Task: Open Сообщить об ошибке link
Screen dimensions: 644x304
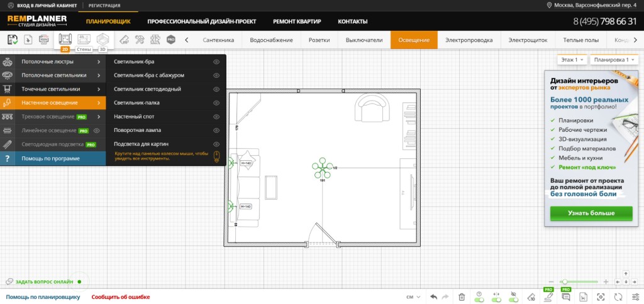Action: coord(121,297)
